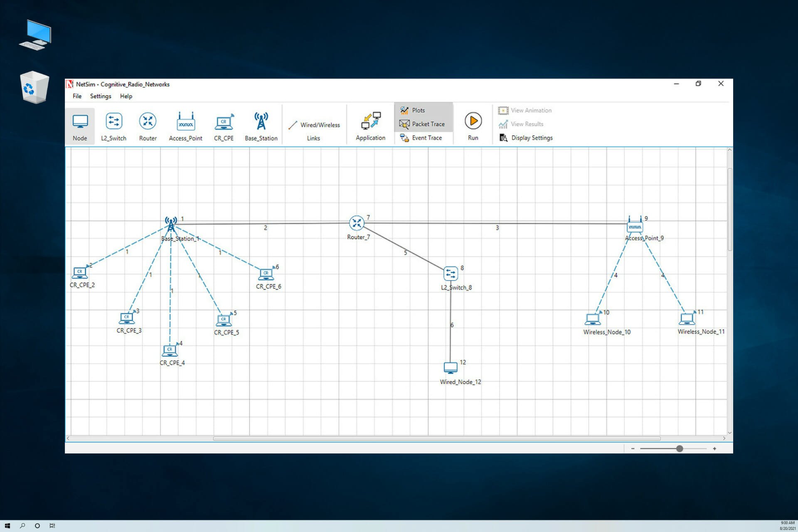Screen dimensions: 798x532
Task: Click the View Results button
Action: click(x=521, y=124)
